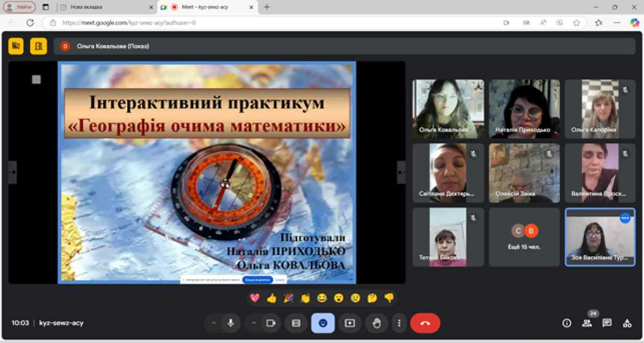Image resolution: width=644 pixels, height=343 pixels.
Task: Click the emoji reactions button
Action: 323,323
